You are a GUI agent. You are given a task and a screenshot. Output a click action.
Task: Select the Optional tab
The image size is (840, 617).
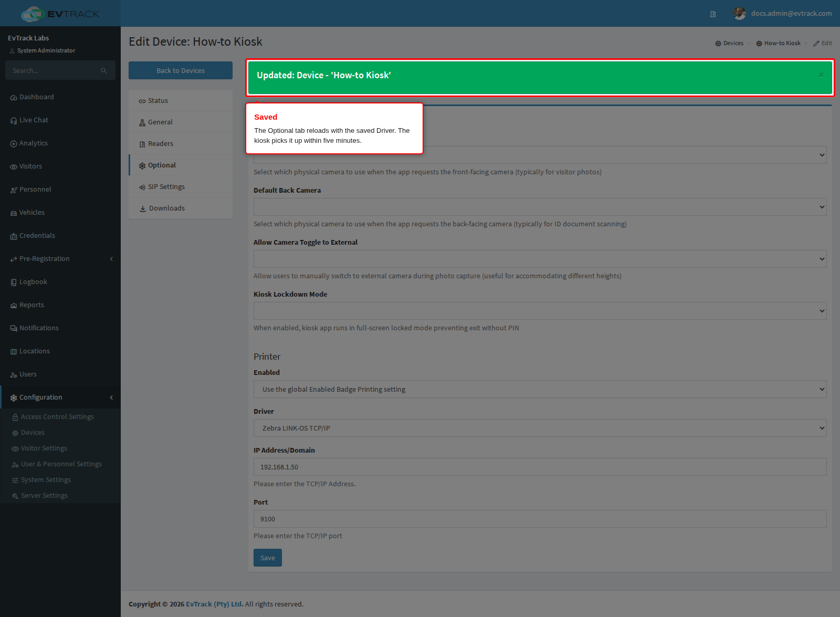coord(181,165)
